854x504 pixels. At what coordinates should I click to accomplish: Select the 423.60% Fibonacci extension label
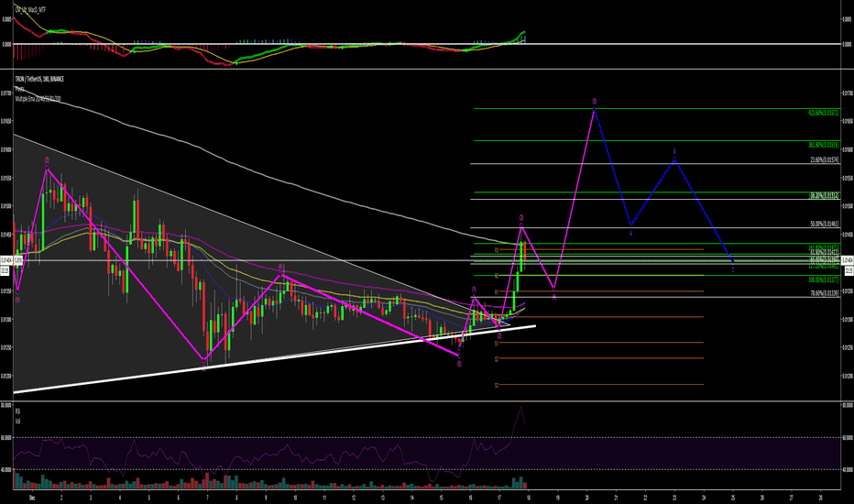coord(824,113)
